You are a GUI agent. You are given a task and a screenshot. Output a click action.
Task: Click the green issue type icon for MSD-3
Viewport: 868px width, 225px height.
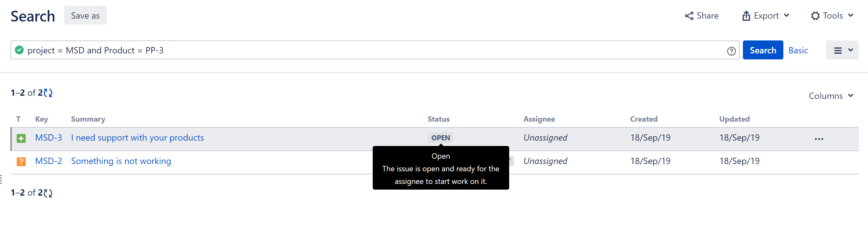pyautogui.click(x=21, y=138)
